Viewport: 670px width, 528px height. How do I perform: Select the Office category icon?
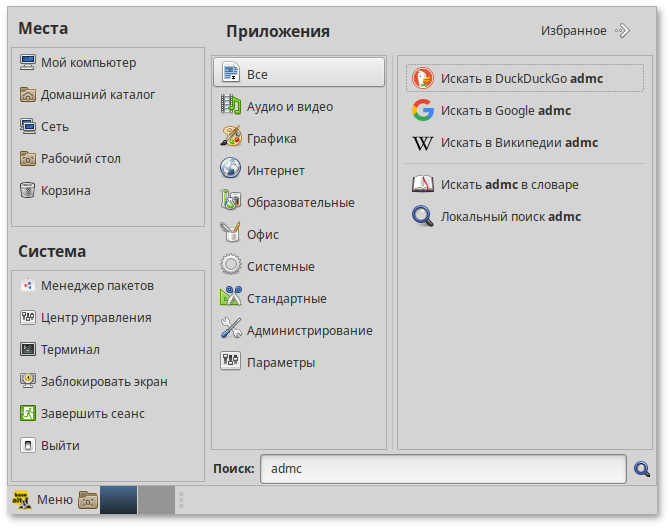pyautogui.click(x=231, y=234)
